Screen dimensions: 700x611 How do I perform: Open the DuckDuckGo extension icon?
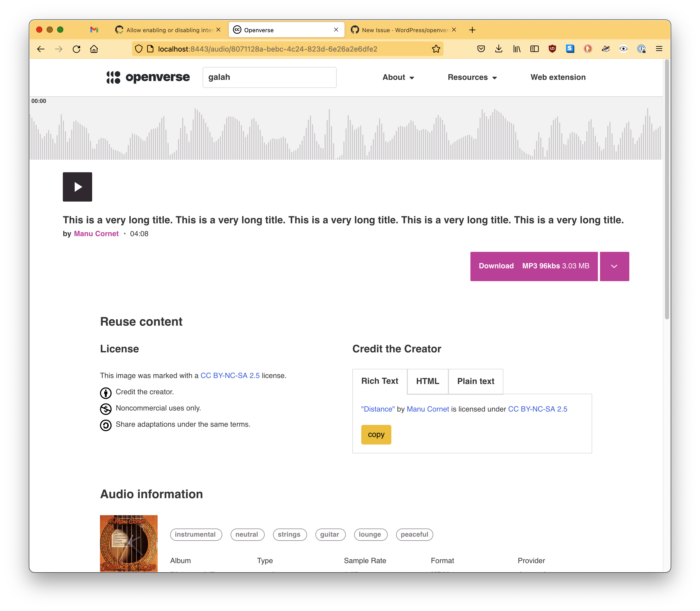[x=588, y=49]
